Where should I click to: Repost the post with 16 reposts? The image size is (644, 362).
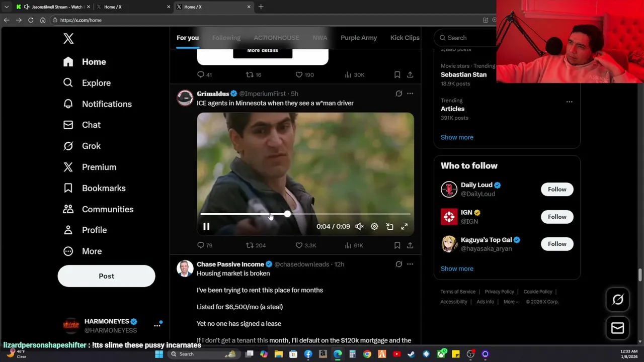(253, 74)
